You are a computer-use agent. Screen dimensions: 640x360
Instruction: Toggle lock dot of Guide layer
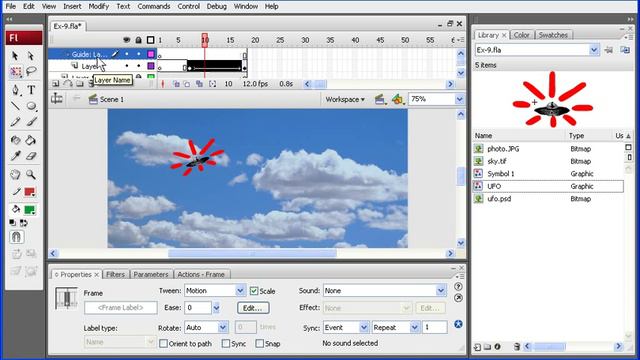(138, 54)
